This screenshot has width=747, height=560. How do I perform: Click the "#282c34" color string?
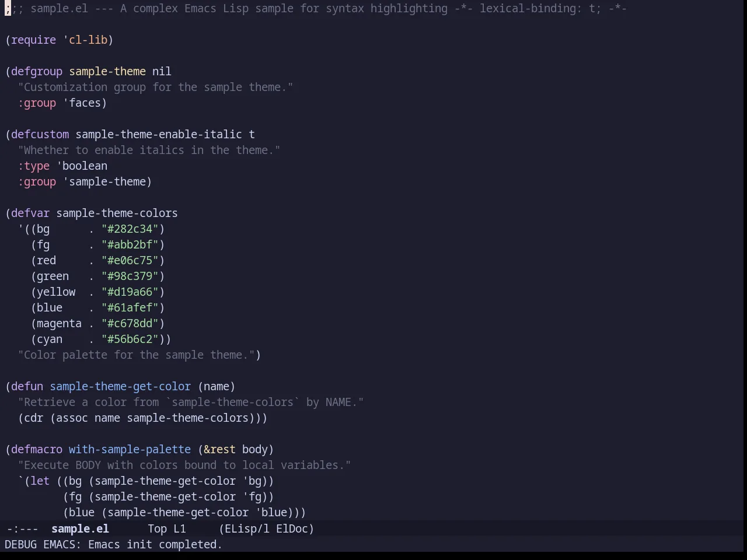pyautogui.click(x=130, y=229)
